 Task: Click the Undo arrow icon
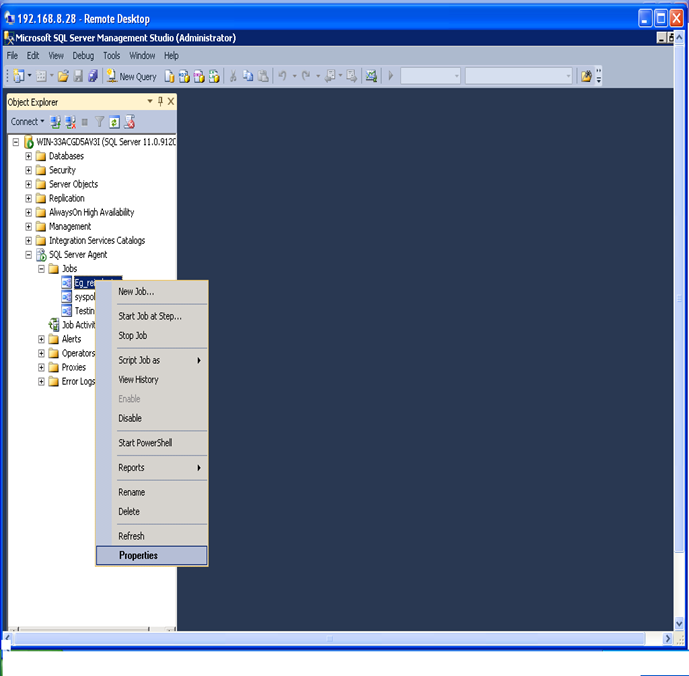click(x=283, y=76)
